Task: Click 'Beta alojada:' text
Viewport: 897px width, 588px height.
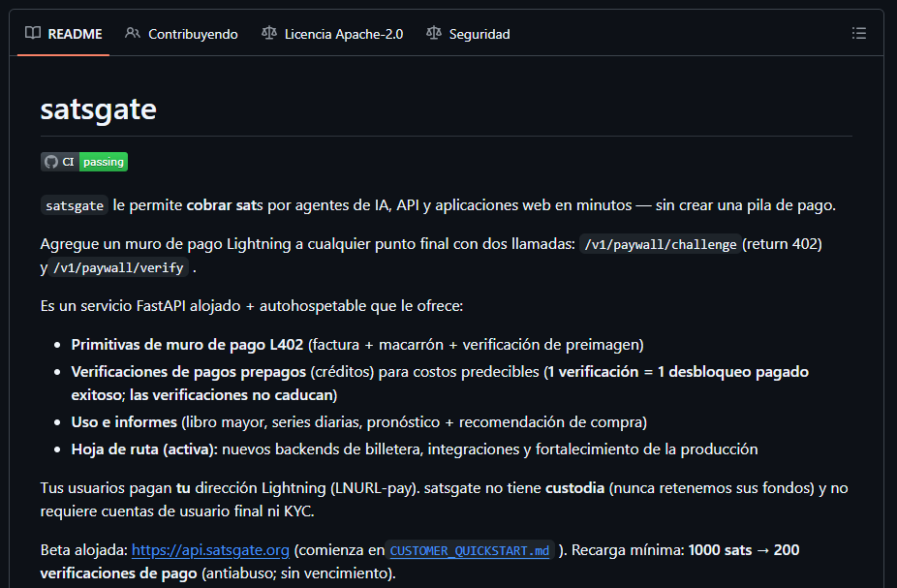Action: coord(84,550)
